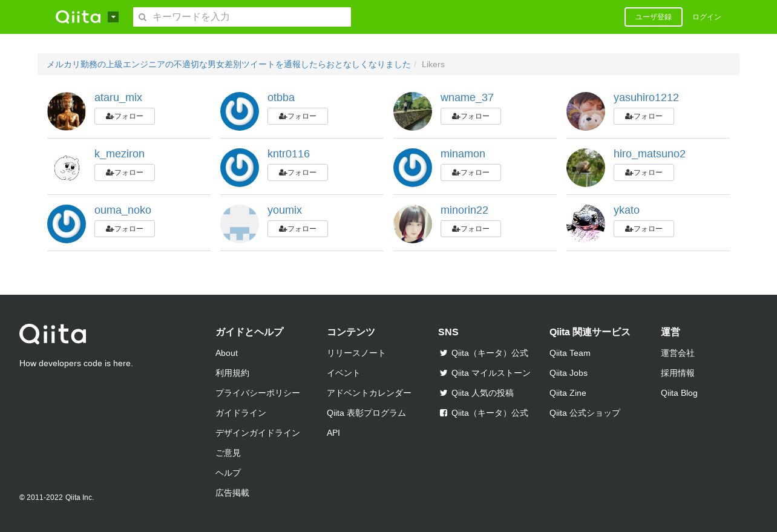The width and height of the screenshot is (777, 532).
Task: Open the Qiita Blog footer link
Action: click(679, 393)
